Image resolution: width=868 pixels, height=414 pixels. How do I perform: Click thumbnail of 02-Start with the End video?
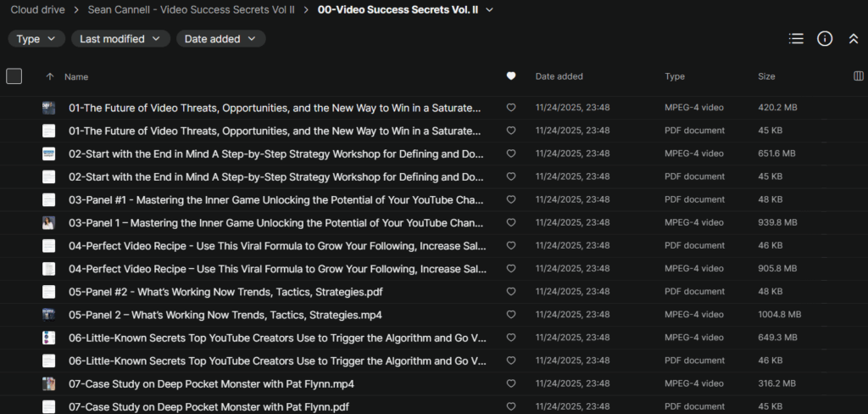48,154
